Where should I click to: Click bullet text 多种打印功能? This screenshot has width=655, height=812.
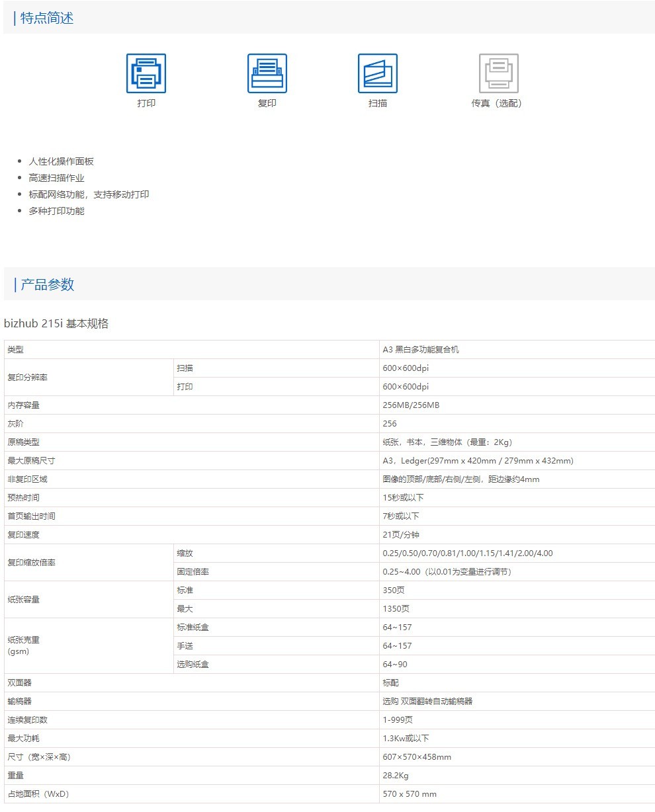(57, 211)
